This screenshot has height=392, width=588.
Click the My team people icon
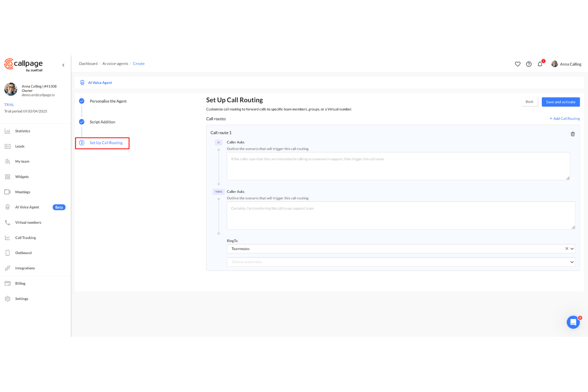8,162
